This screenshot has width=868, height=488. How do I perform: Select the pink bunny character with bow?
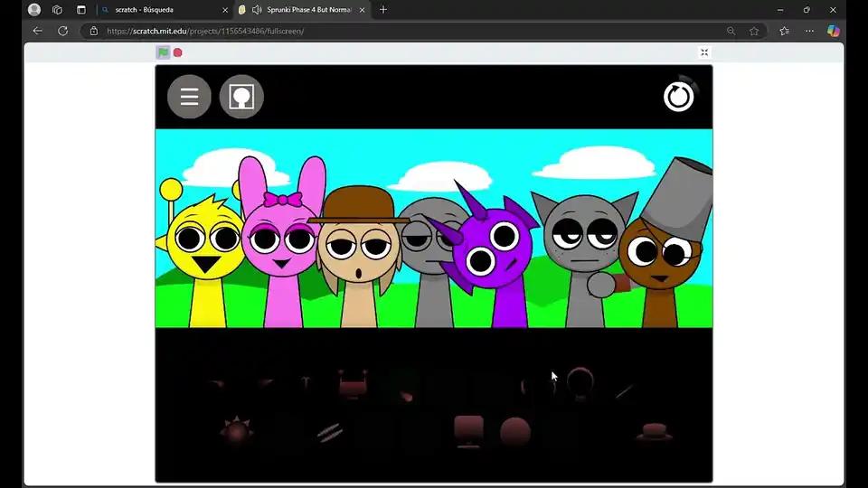click(x=281, y=243)
